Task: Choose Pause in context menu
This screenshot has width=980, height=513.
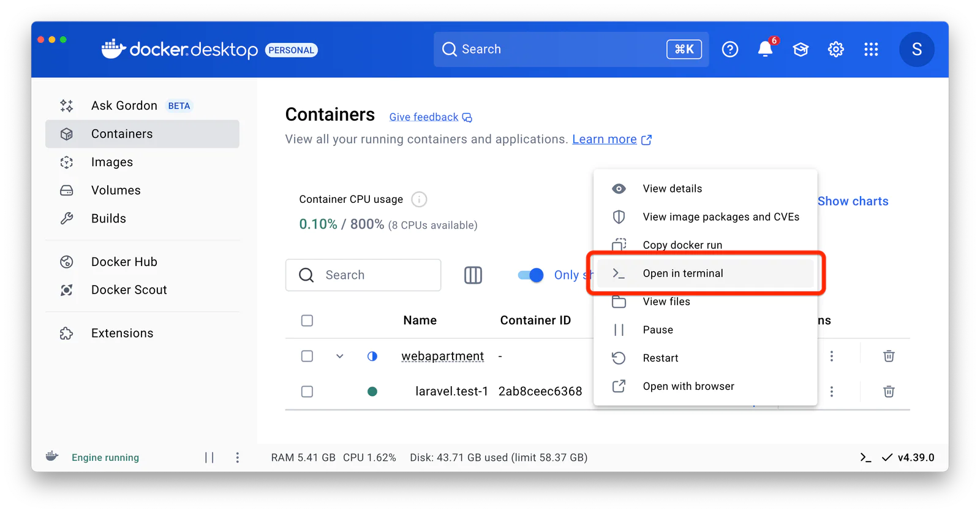Action: tap(705, 330)
